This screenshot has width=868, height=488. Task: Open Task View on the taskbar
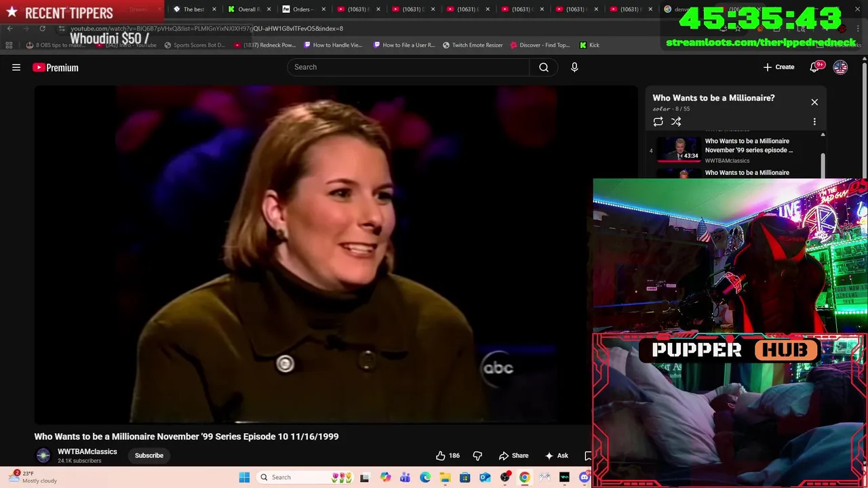click(x=364, y=477)
